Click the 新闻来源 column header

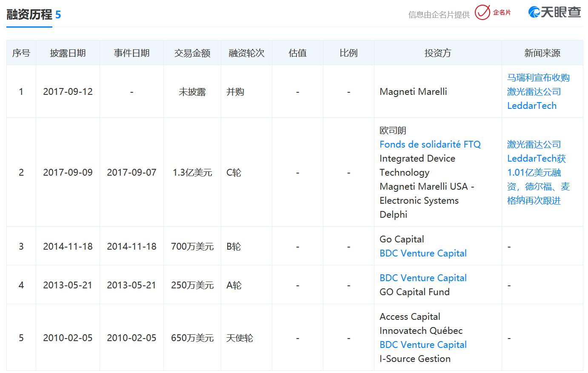pyautogui.click(x=542, y=53)
